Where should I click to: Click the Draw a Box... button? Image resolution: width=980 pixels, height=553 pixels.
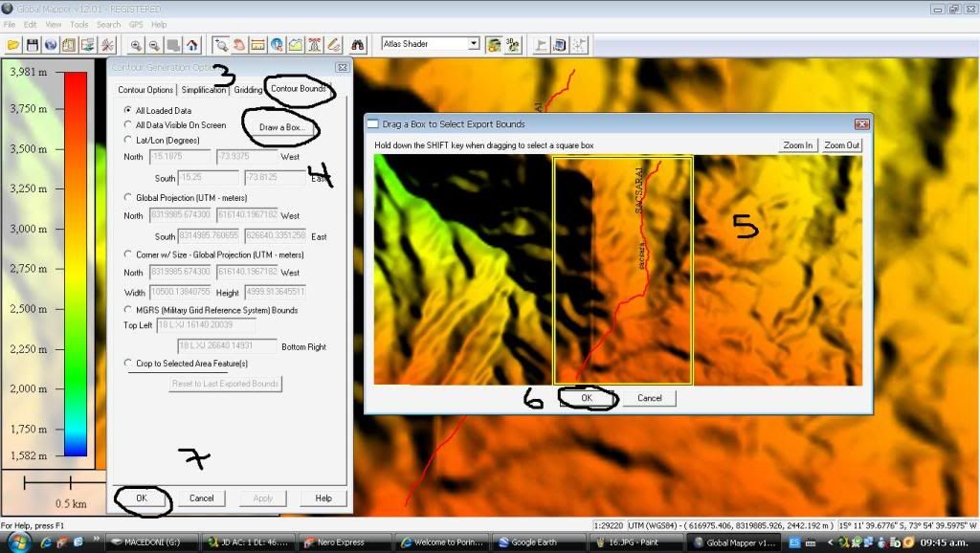coord(281,127)
